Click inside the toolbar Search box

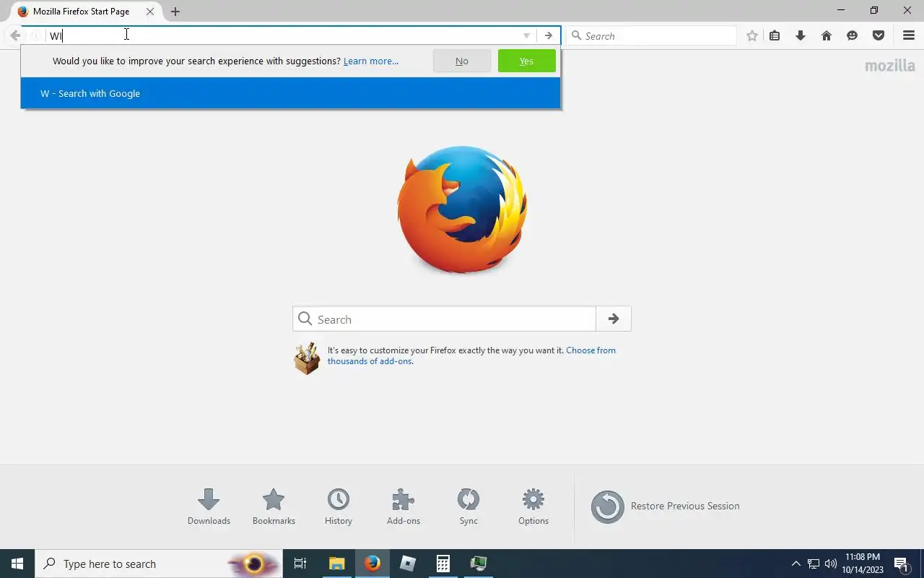[651, 35]
